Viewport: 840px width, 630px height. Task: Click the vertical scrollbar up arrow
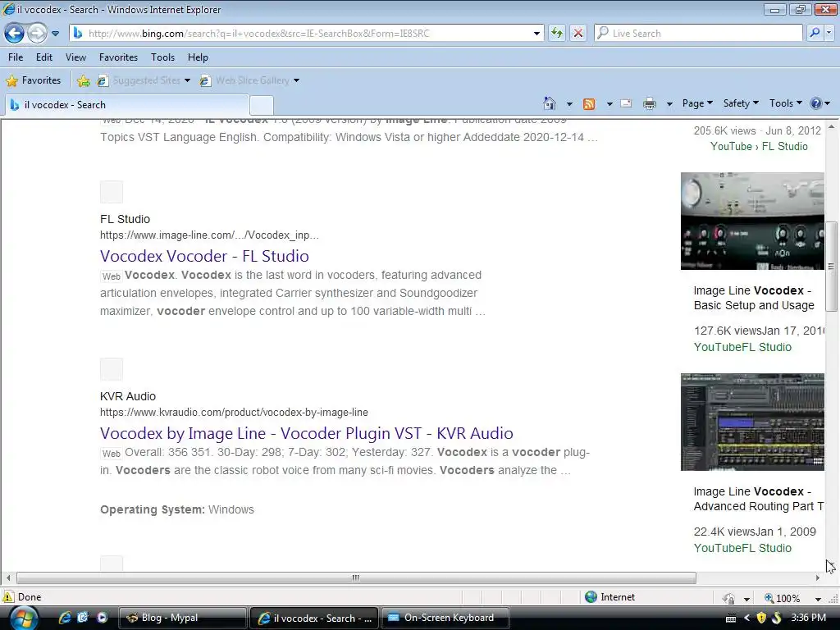(x=831, y=126)
